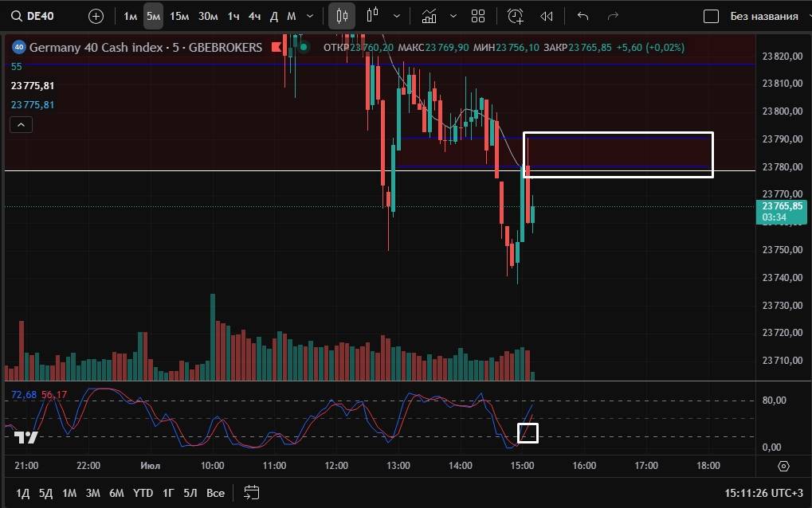Expand the chevron next to Indicators
The width and height of the screenshot is (812, 508).
coord(453,17)
